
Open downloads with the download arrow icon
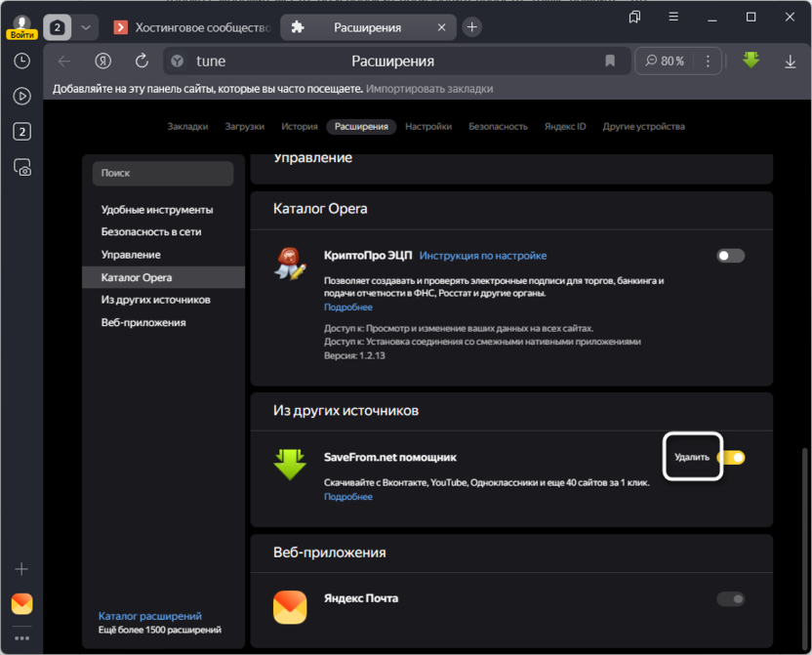click(x=791, y=61)
